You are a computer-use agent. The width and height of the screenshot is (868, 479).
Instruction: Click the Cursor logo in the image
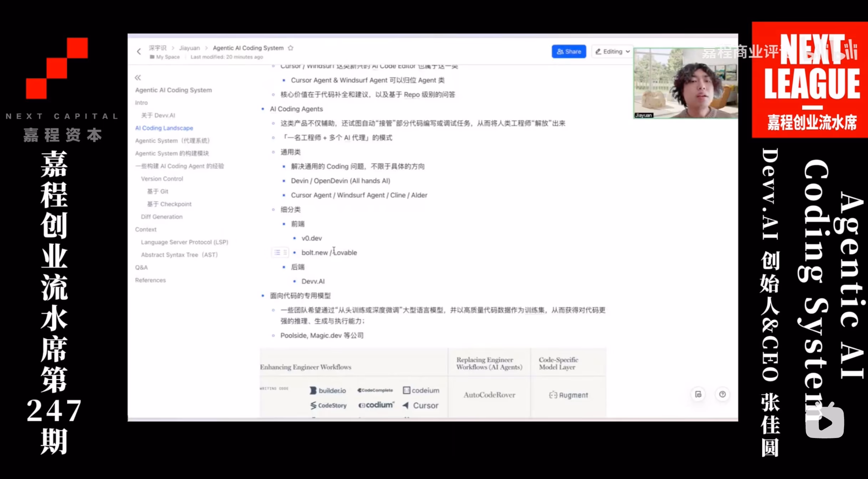420,406
